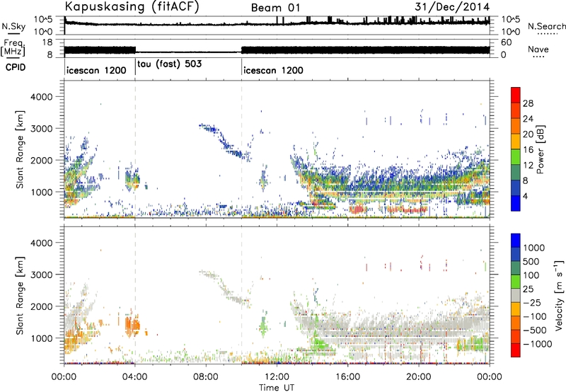Image resolution: width=566 pixels, height=392 pixels.
Task: Click the 'N.Search' legend label
Action: coord(546,26)
